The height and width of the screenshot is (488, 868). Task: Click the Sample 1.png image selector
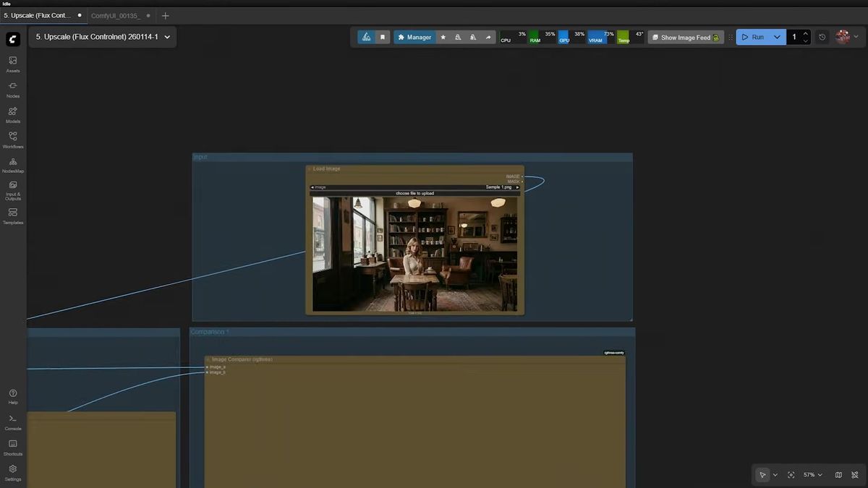414,187
